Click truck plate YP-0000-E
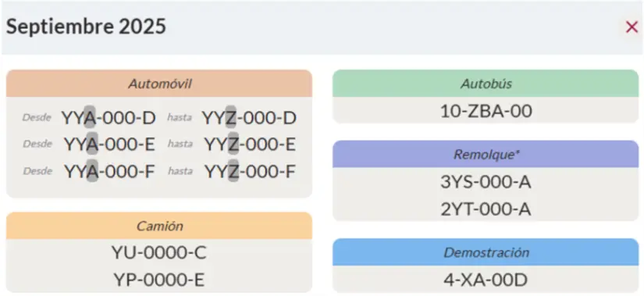The image size is (644, 296). pos(159,280)
